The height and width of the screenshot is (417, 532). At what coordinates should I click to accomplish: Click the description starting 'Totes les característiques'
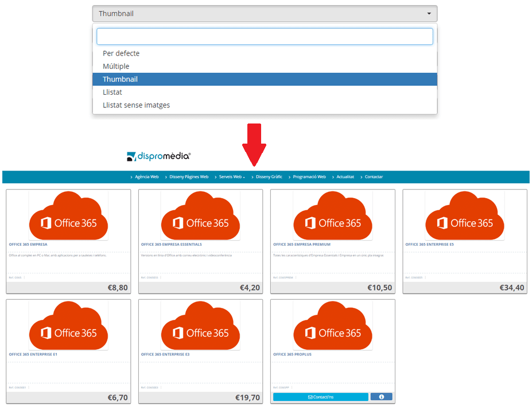click(328, 256)
